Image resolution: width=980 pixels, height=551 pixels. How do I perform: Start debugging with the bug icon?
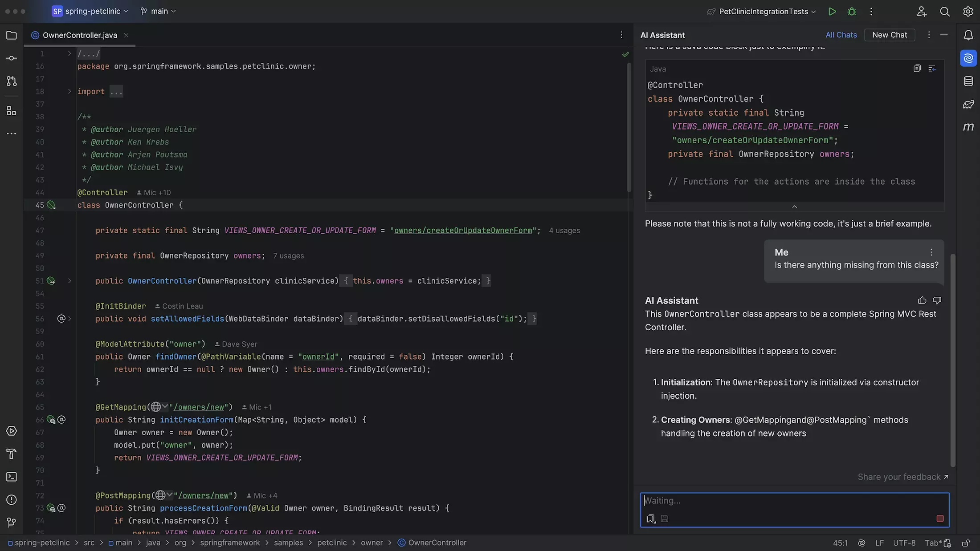click(x=851, y=11)
